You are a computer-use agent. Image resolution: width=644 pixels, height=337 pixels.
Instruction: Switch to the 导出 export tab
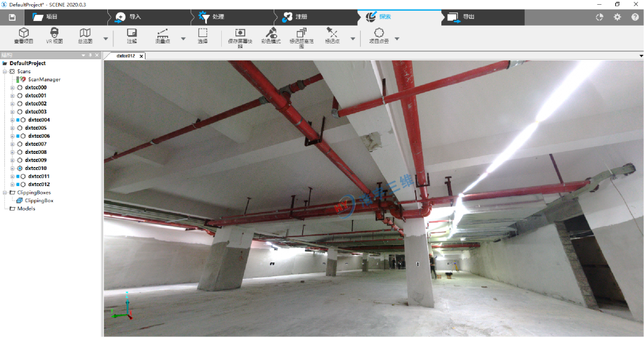468,17
